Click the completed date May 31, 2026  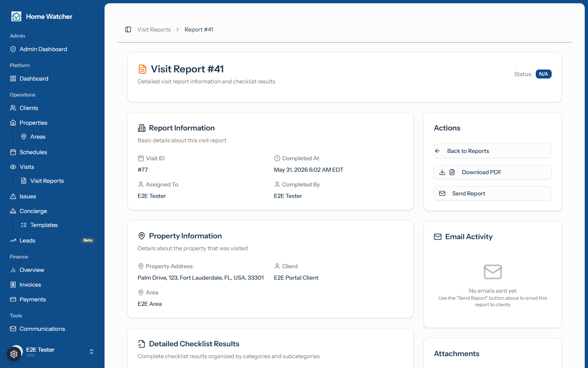click(309, 170)
